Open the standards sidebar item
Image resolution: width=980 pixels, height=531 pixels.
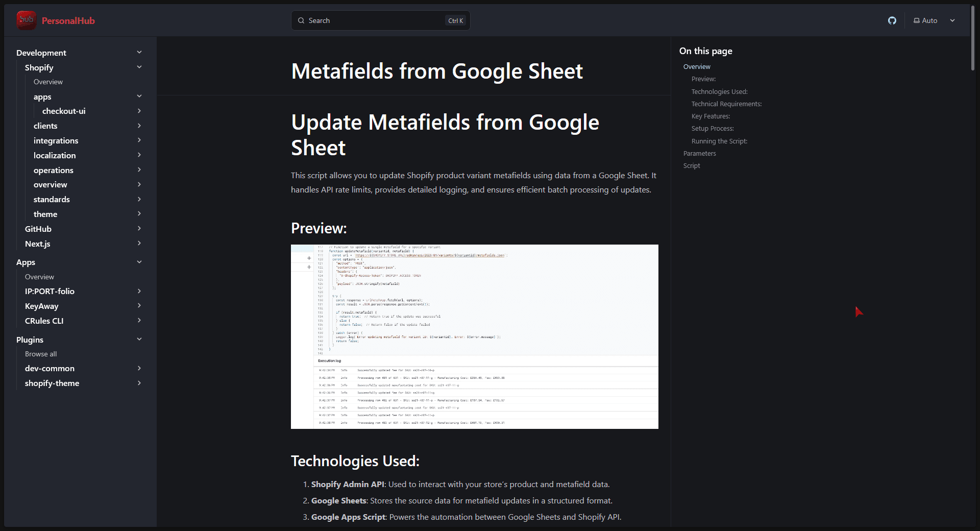click(52, 199)
